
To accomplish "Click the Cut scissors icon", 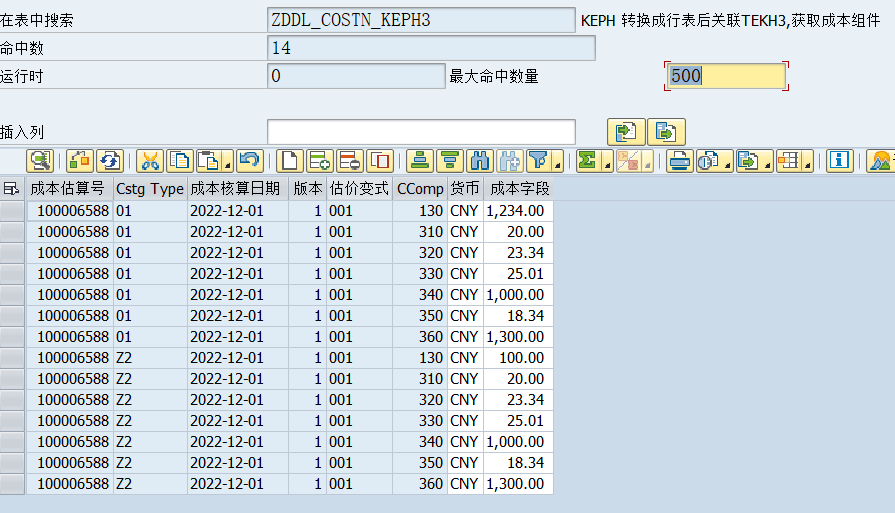I will pos(150,161).
